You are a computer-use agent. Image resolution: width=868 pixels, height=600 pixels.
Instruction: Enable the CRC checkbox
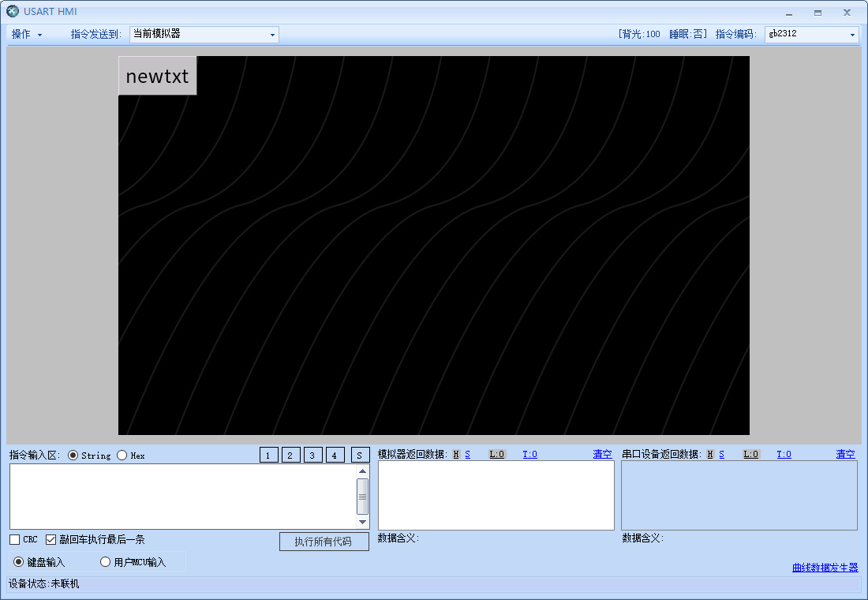pyautogui.click(x=13, y=539)
